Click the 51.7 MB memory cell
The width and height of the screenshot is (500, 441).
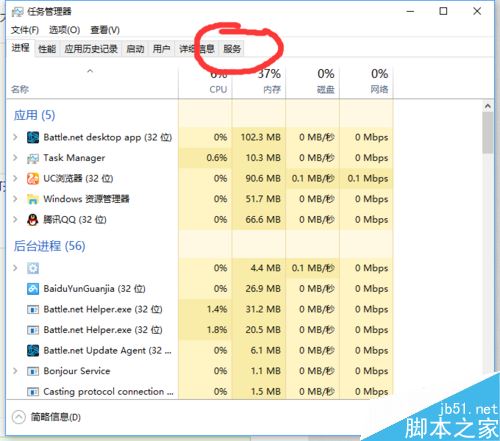coord(259,199)
